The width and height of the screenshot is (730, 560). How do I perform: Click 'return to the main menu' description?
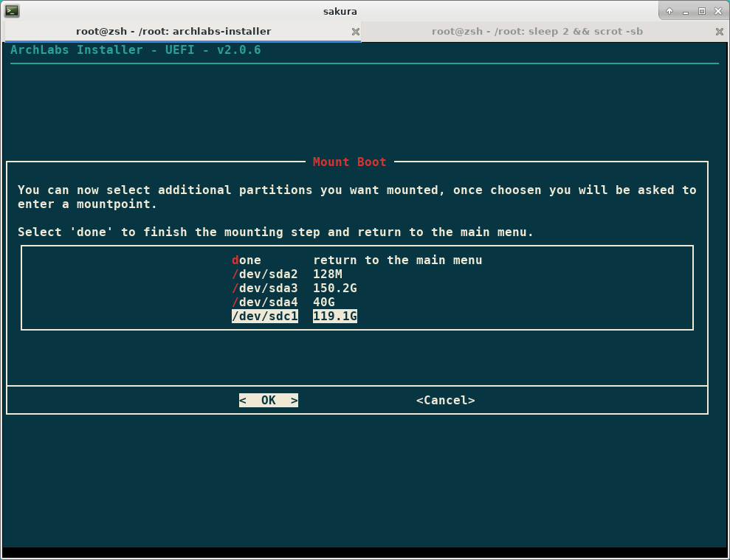pos(398,260)
